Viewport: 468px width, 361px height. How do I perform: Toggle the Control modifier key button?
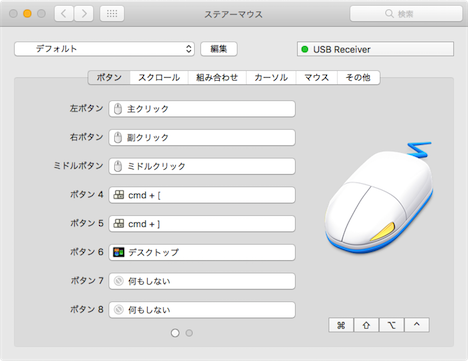(x=417, y=325)
